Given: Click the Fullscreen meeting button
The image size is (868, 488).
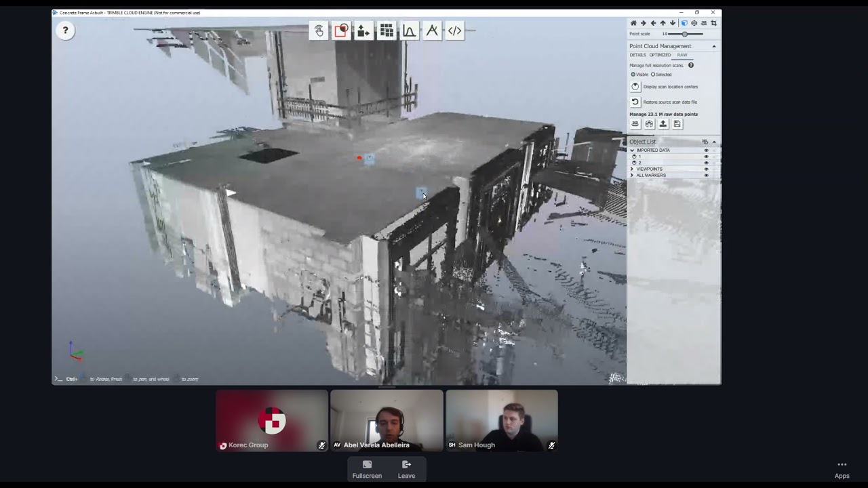Looking at the screenshot, I should point(367,469).
